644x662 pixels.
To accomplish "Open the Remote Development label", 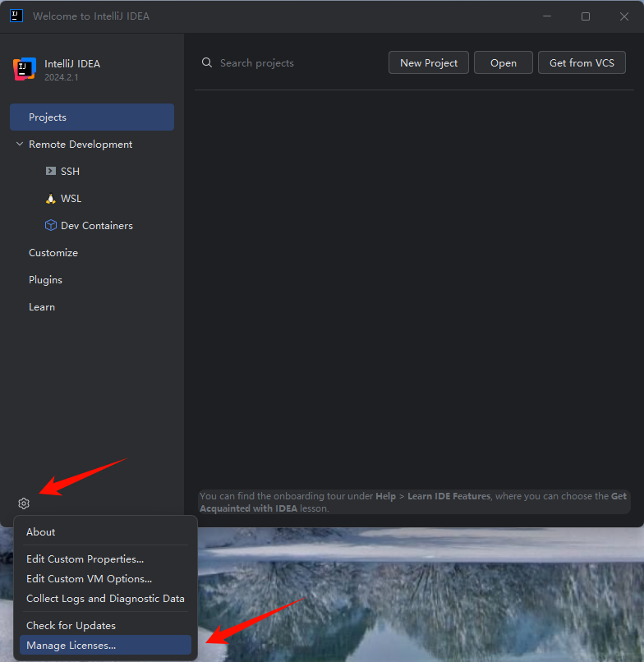I will (80, 145).
